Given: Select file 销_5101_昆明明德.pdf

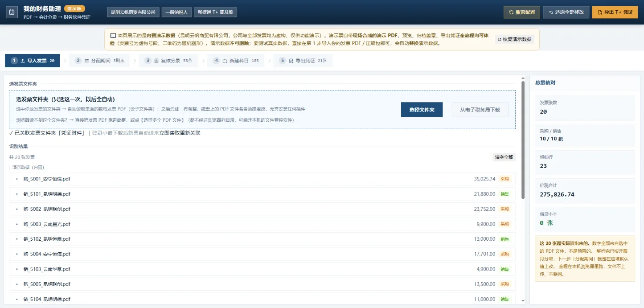Looking at the screenshot, I should tap(47, 194).
